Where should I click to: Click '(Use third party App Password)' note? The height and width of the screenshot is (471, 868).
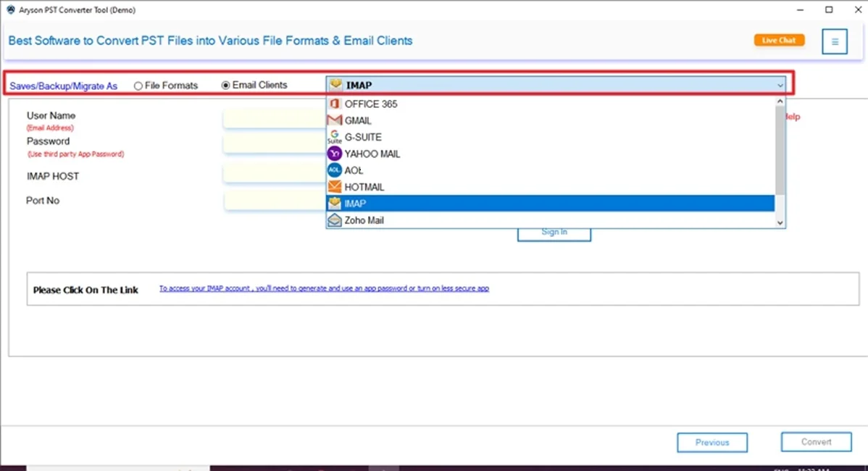[x=76, y=154]
